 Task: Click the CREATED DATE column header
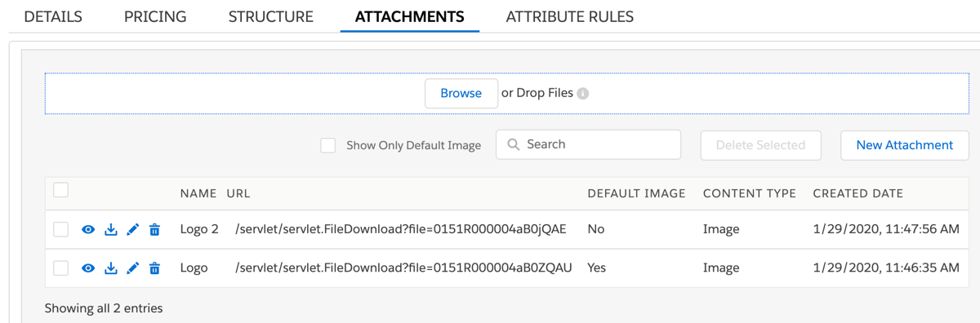858,193
